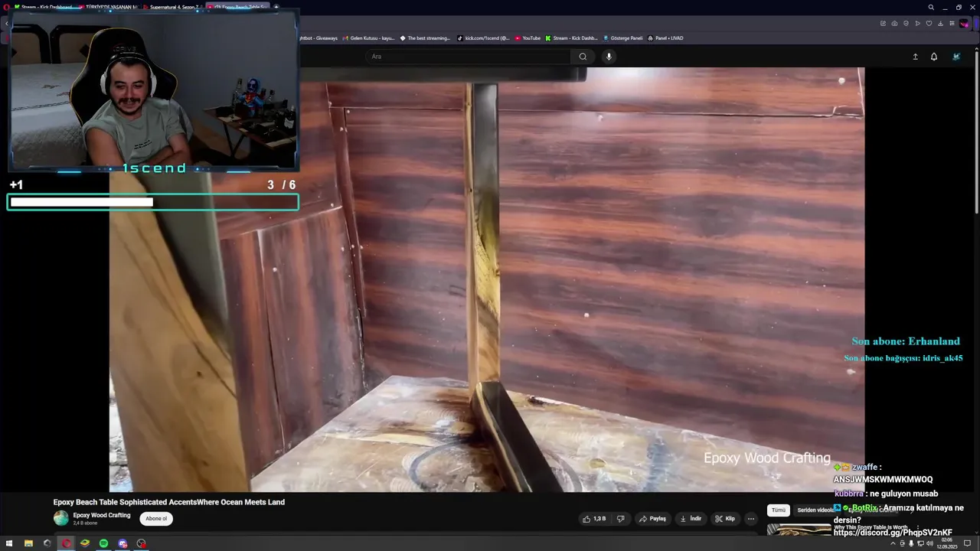Image resolution: width=980 pixels, height=551 pixels.
Task: Open the volume control in system tray
Action: (x=929, y=543)
